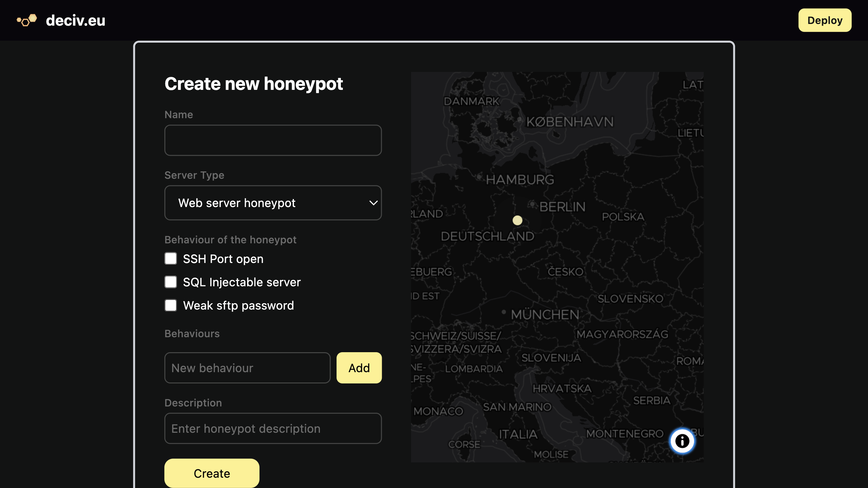The image size is (868, 488).
Task: Click the New behaviour text field
Action: (x=247, y=367)
